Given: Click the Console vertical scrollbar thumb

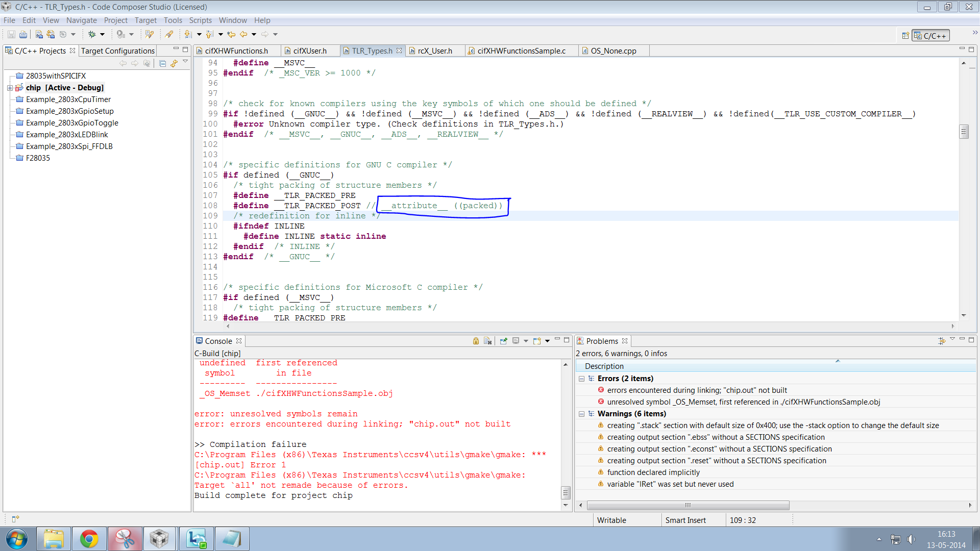Looking at the screenshot, I should pos(566,492).
